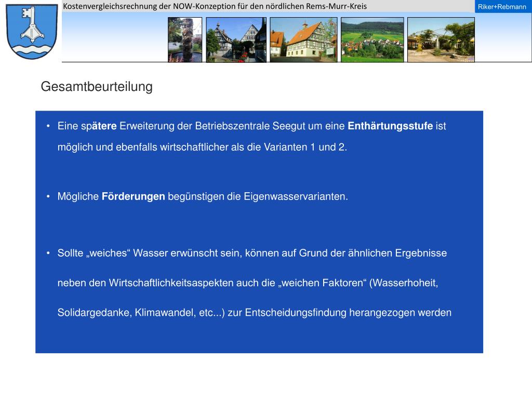Image resolution: width=532 pixels, height=399 pixels.
Task: Click the line 'neben den Wirtschaftlichkeitsaspekten auch die'
Action: click(248, 283)
